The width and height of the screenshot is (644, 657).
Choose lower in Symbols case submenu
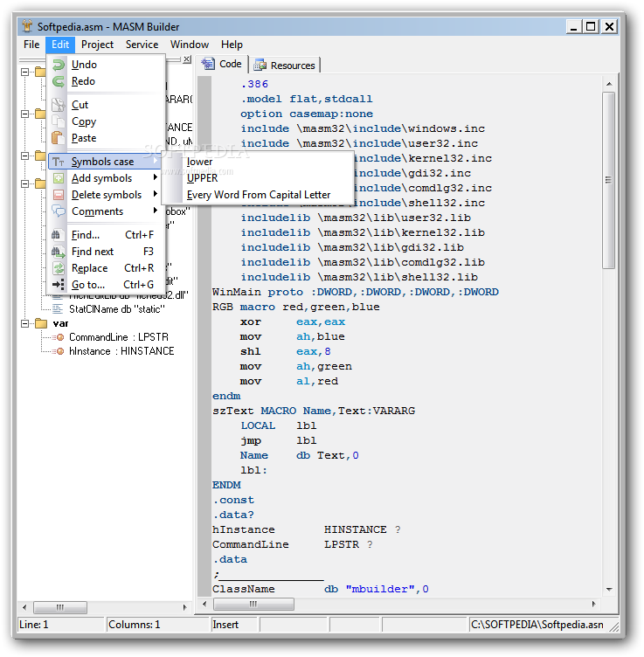257,162
